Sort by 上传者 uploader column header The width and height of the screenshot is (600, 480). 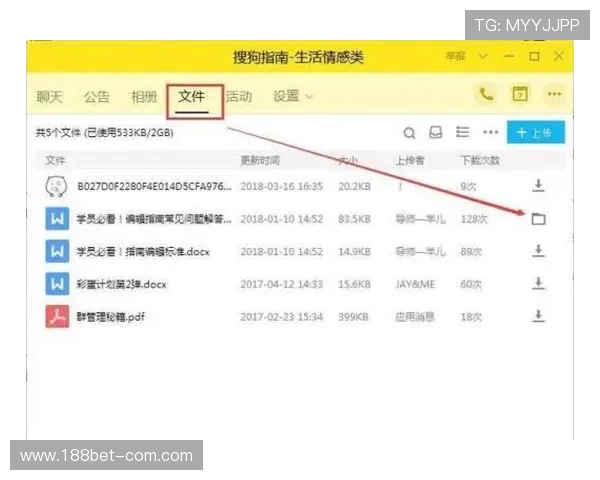pos(410,160)
